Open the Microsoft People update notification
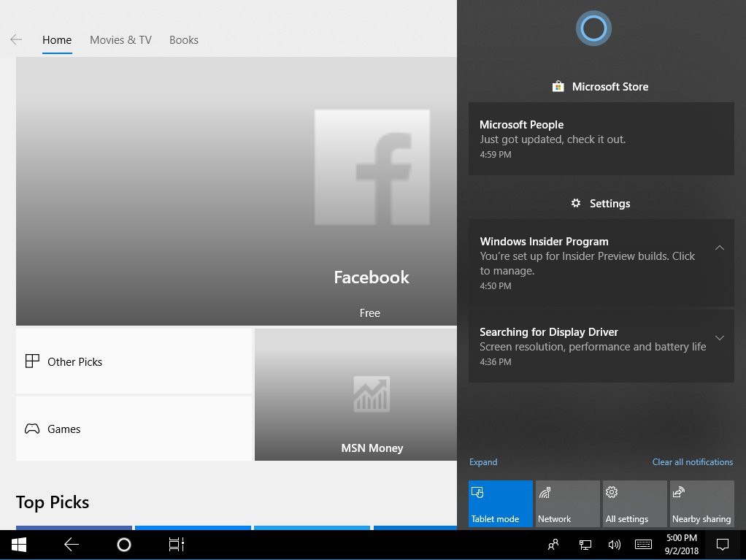Viewport: 746px width, 560px height. click(601, 139)
